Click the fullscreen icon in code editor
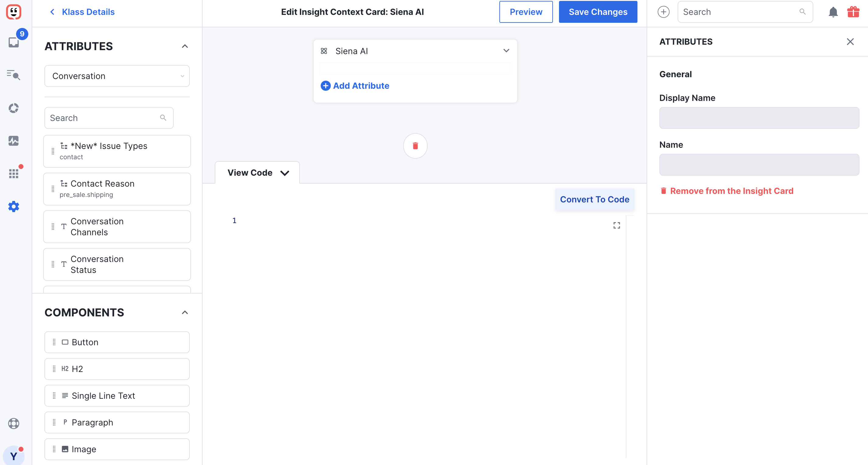Image resolution: width=868 pixels, height=465 pixels. click(616, 225)
